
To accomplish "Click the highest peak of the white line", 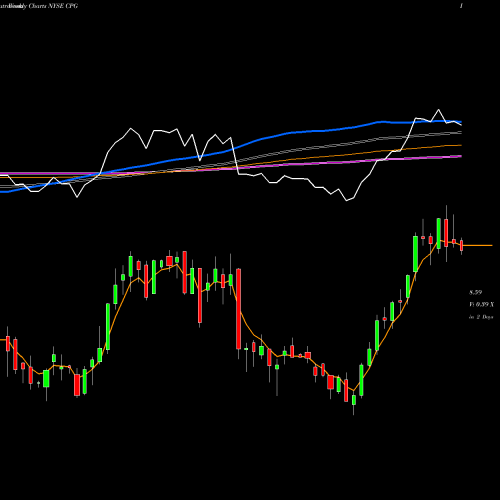I will [438, 110].
